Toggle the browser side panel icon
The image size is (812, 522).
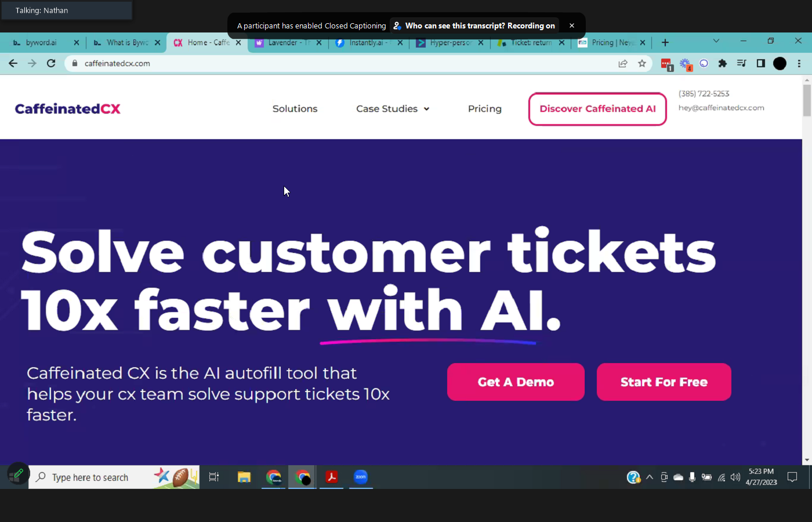point(761,63)
